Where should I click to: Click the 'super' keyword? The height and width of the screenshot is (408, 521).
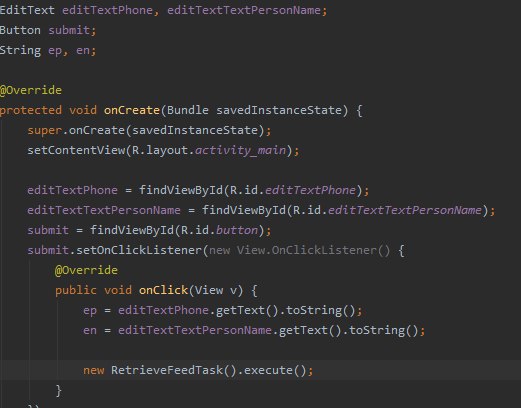[45, 130]
